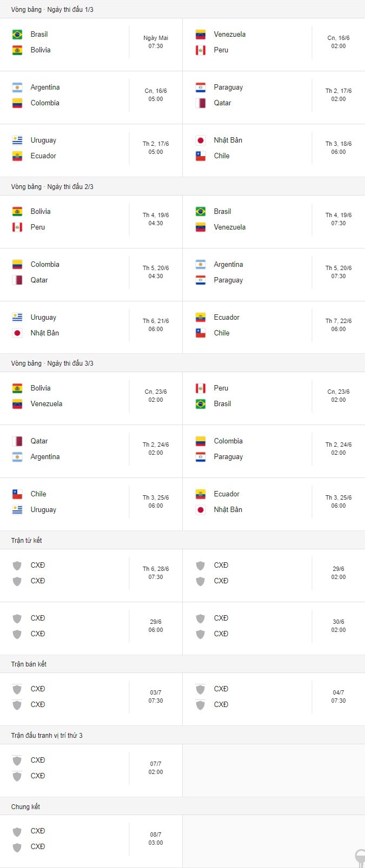
Task: Click the Ecuador flag in Ecuador vs Chile match
Action: [201, 318]
